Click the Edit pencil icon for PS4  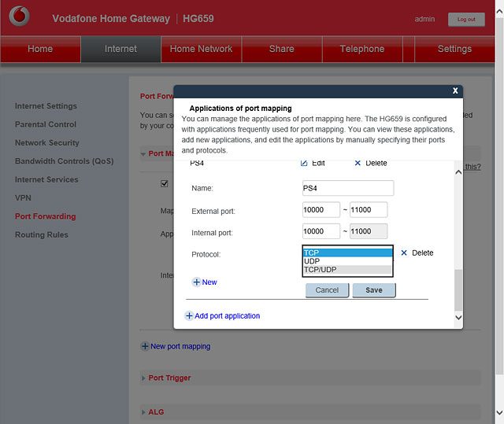[x=304, y=163]
